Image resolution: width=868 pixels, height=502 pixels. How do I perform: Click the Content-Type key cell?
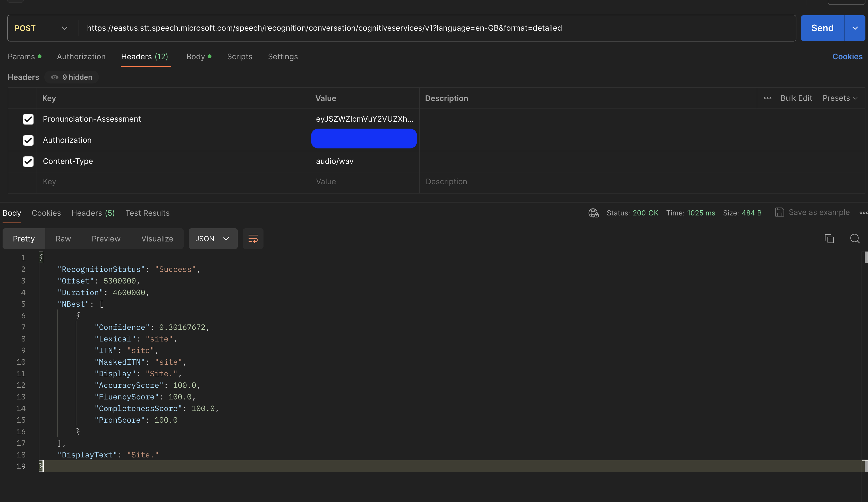click(x=174, y=161)
